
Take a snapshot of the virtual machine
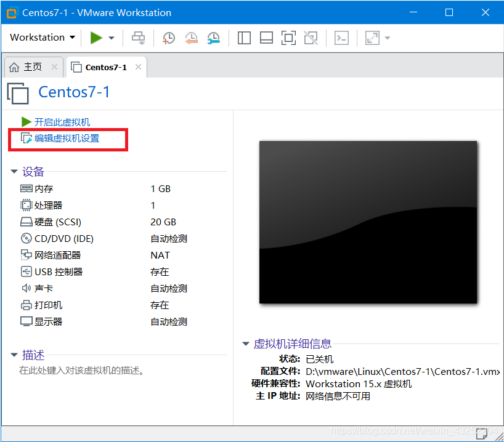168,38
